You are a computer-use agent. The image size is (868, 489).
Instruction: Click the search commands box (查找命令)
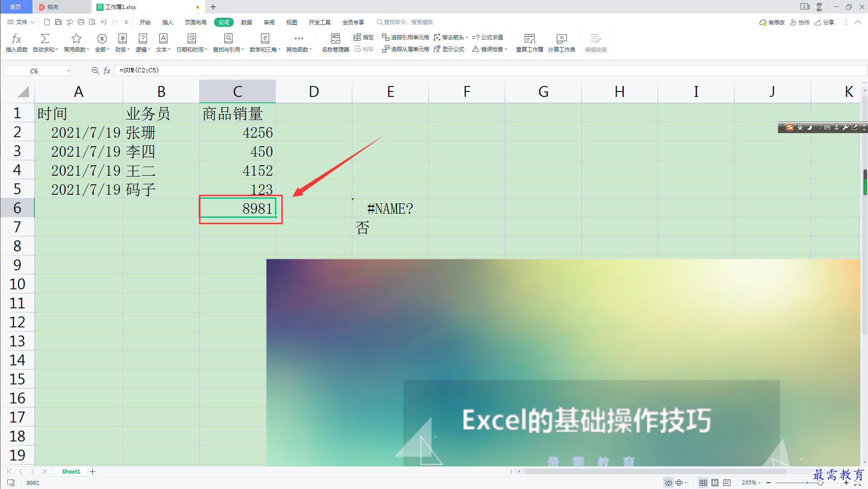click(405, 22)
